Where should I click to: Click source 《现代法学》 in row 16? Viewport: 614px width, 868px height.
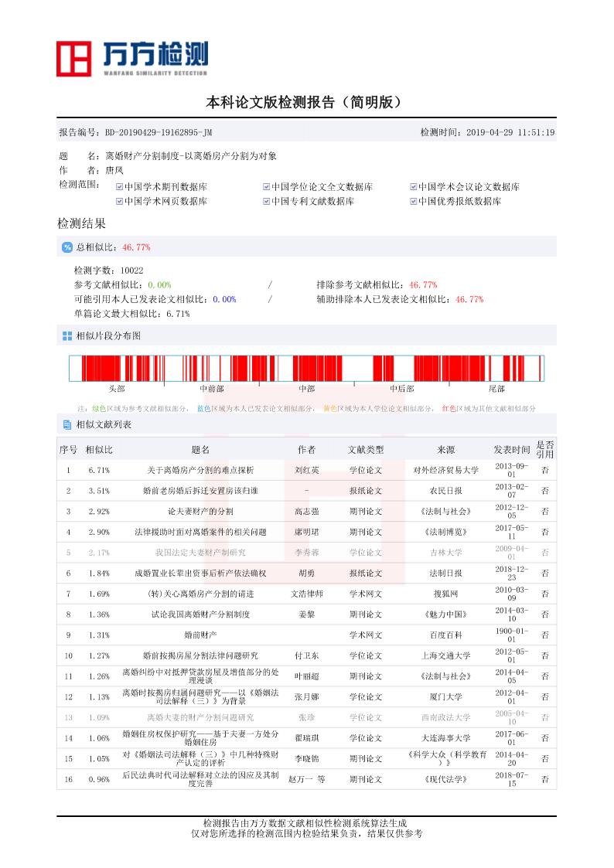pyautogui.click(x=445, y=779)
